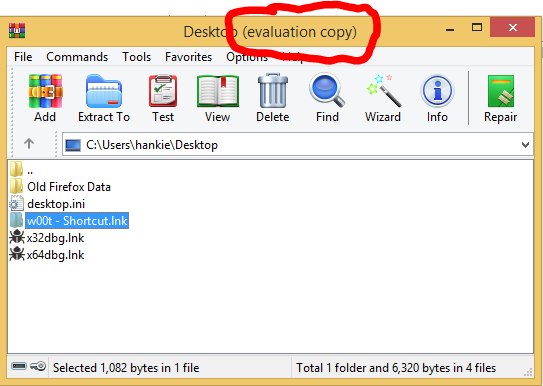Open the Find magnifier tool
Viewport: 543px width, 386px height.
[327, 91]
